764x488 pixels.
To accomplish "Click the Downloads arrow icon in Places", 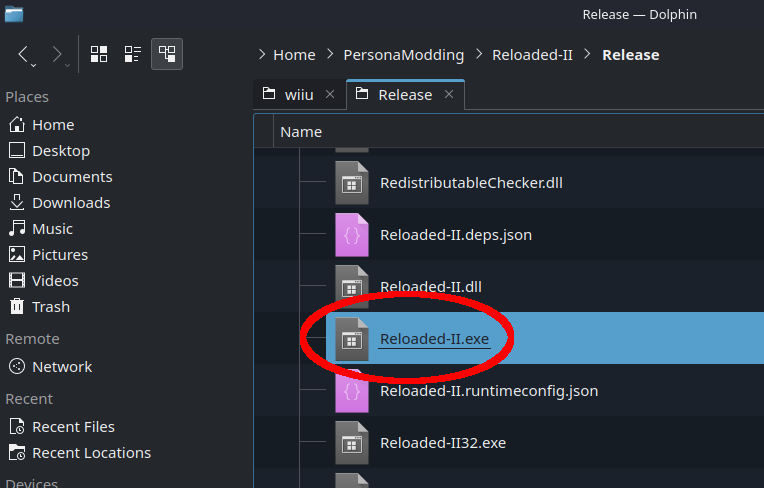I will click(17, 202).
